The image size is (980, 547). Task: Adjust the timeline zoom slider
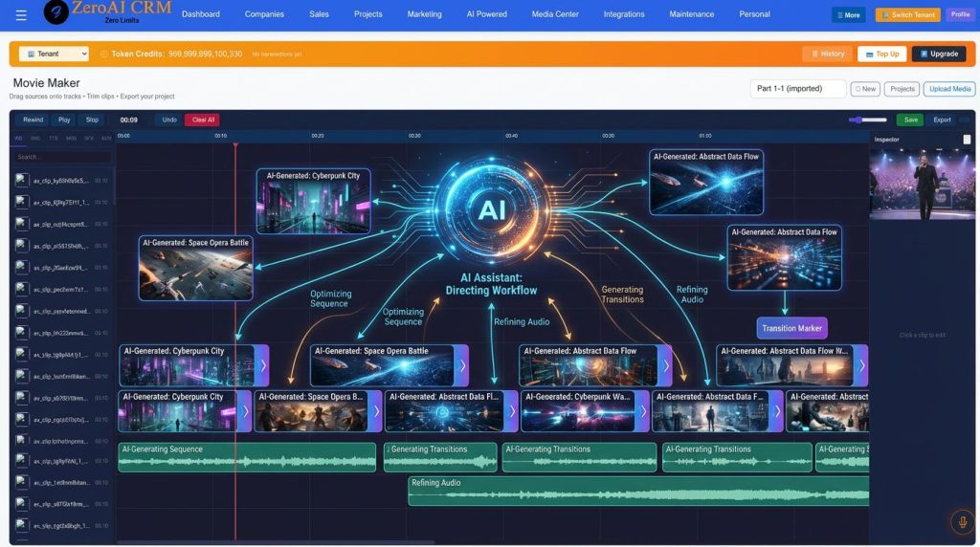868,120
